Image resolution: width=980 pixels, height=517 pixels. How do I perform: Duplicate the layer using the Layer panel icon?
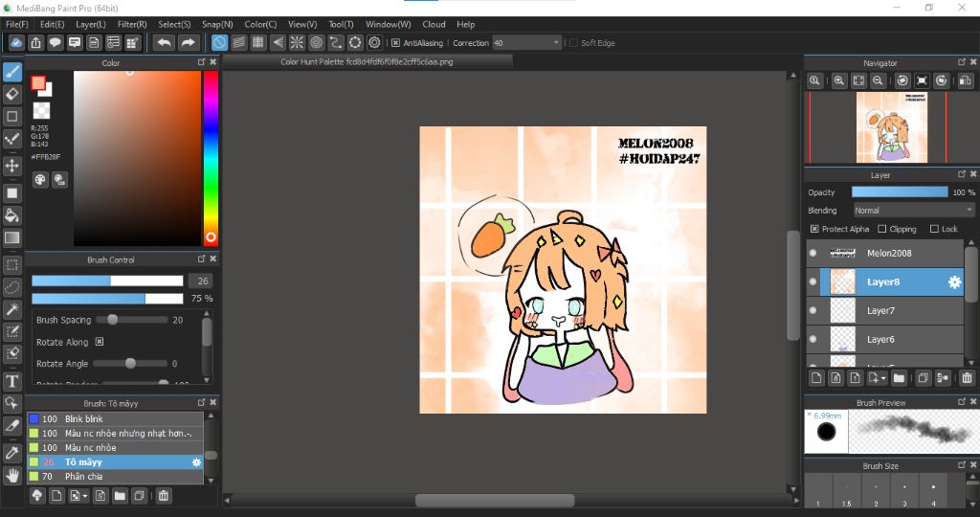pos(924,377)
